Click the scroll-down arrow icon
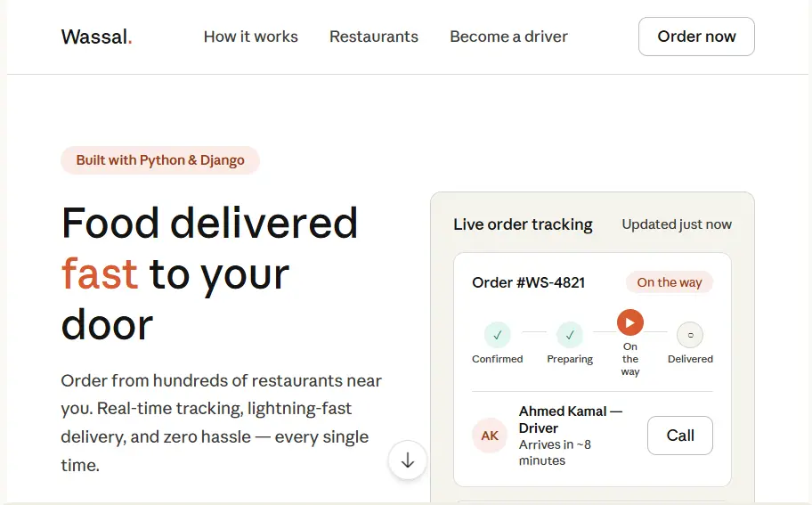The height and width of the screenshot is (505, 812). pyautogui.click(x=408, y=460)
